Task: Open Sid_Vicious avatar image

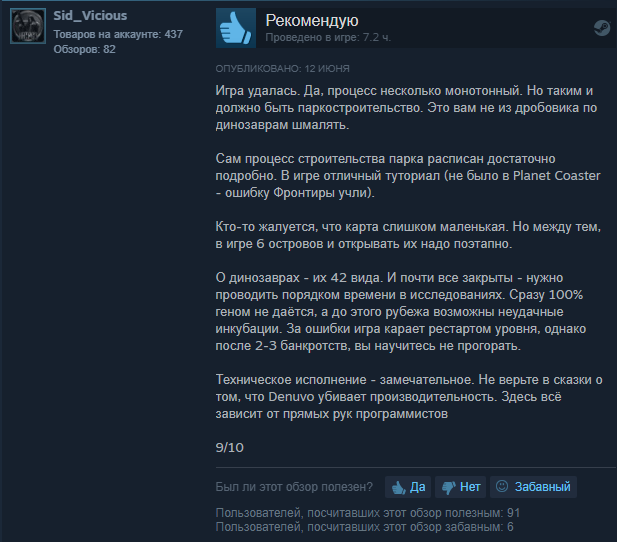Action: point(28,26)
